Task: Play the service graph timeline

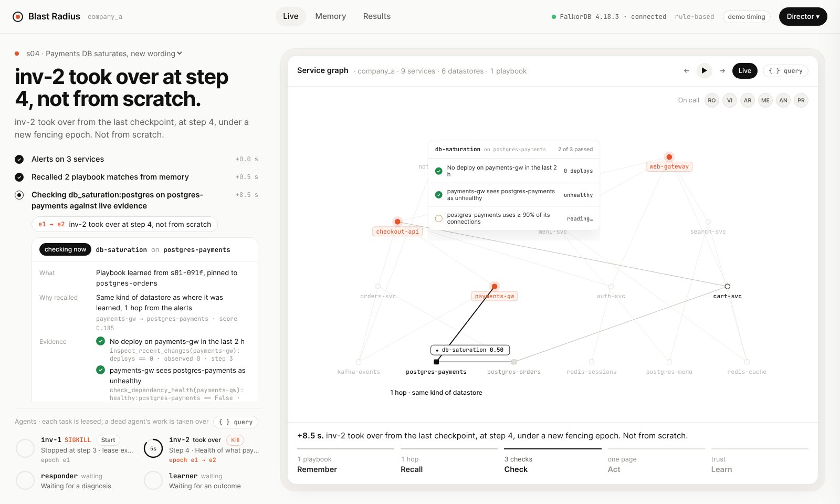Action: [705, 71]
